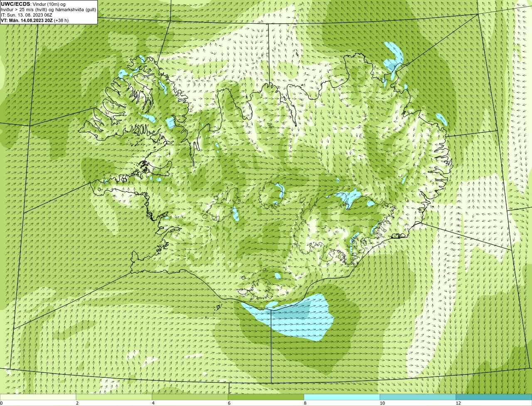Screen dimensions: 532x406
Task: Click the legend scale label '6'
Action: pyautogui.click(x=229, y=403)
